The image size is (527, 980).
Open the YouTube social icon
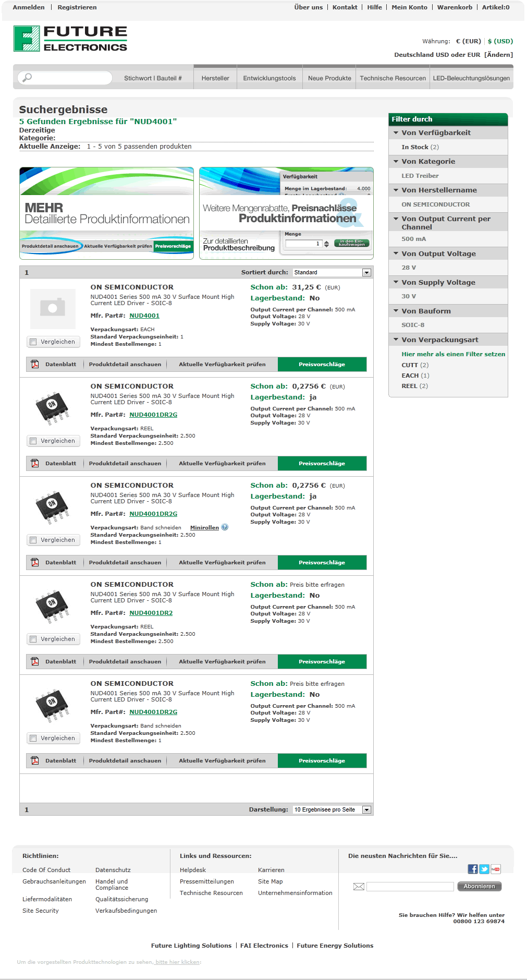[496, 869]
